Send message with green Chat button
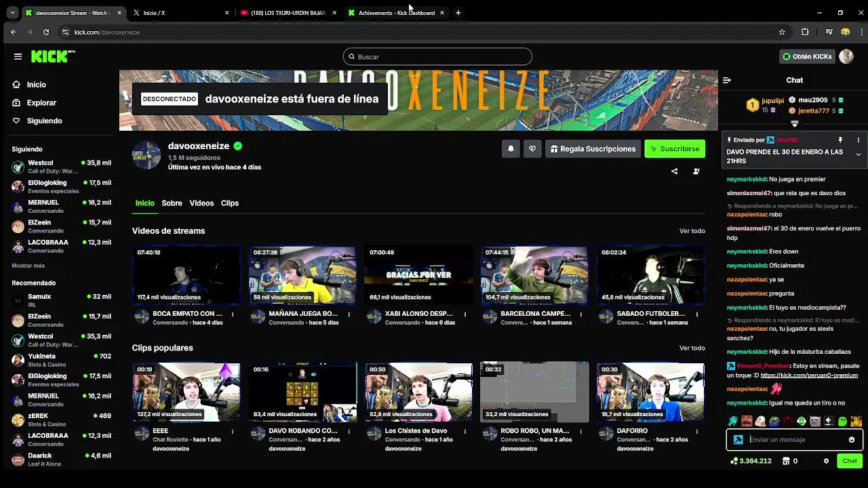This screenshot has width=868, height=488. click(850, 461)
